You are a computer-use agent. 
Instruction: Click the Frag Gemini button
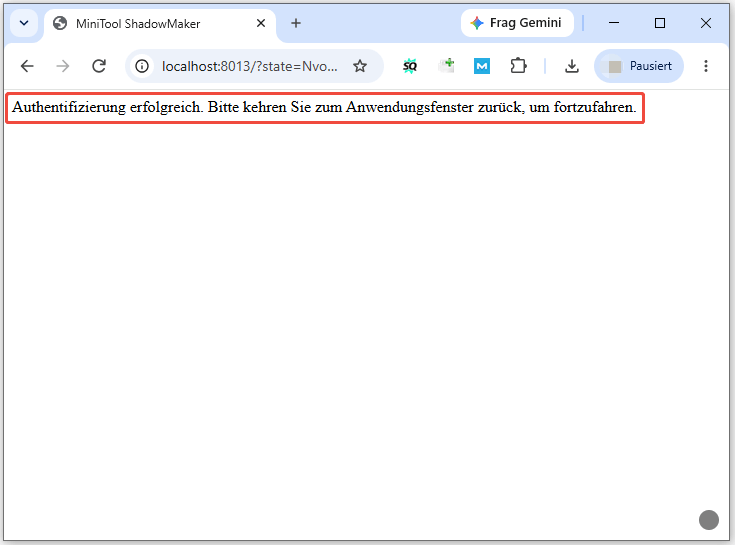point(517,23)
